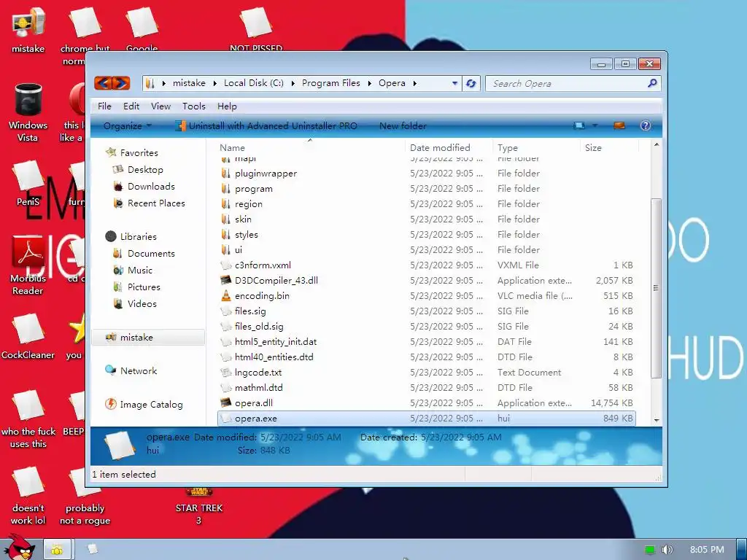Expand the arrow after Opera in path
The image size is (747, 560).
click(x=414, y=83)
